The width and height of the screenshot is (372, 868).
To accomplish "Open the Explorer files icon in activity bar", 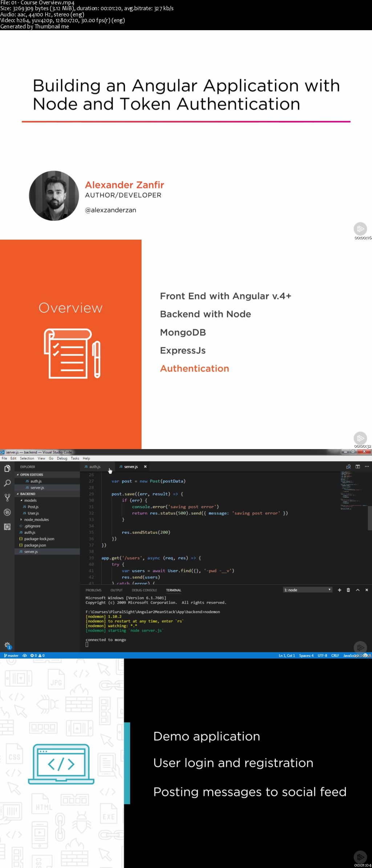I will pyautogui.click(x=7, y=469).
